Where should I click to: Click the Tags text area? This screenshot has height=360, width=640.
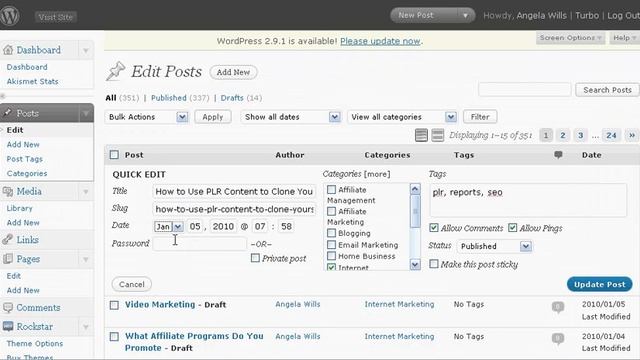coord(528,200)
